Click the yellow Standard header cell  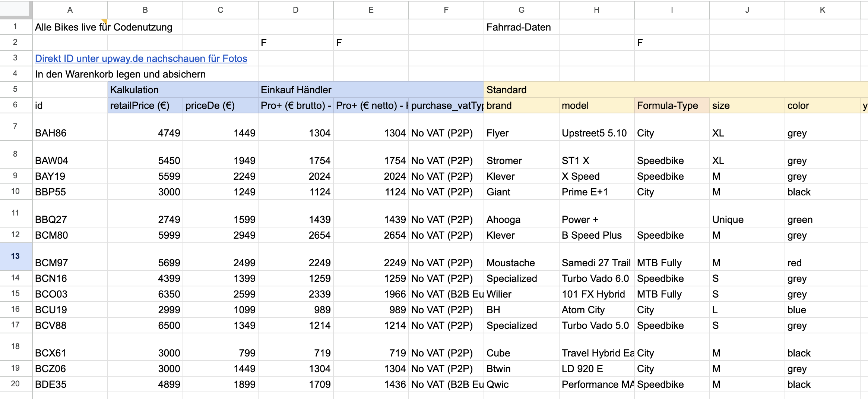point(559,90)
